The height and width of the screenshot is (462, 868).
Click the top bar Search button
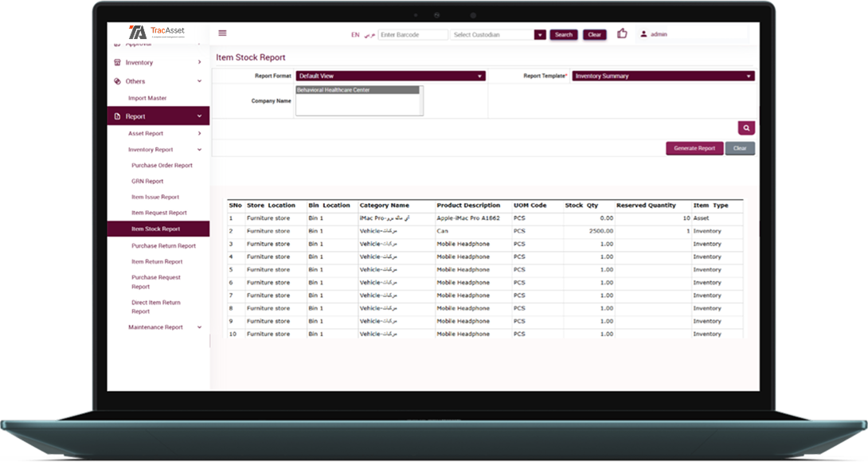click(x=564, y=35)
